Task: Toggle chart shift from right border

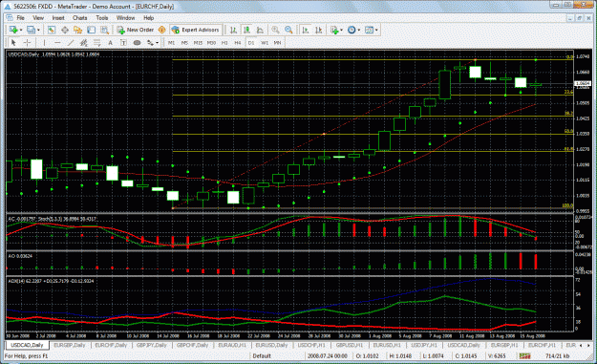Action: point(319,30)
